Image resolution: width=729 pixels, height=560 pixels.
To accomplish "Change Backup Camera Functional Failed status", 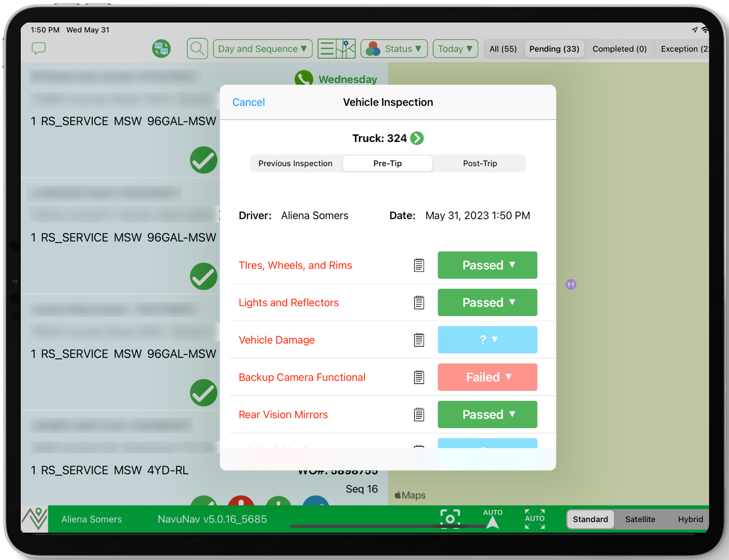I will (487, 377).
